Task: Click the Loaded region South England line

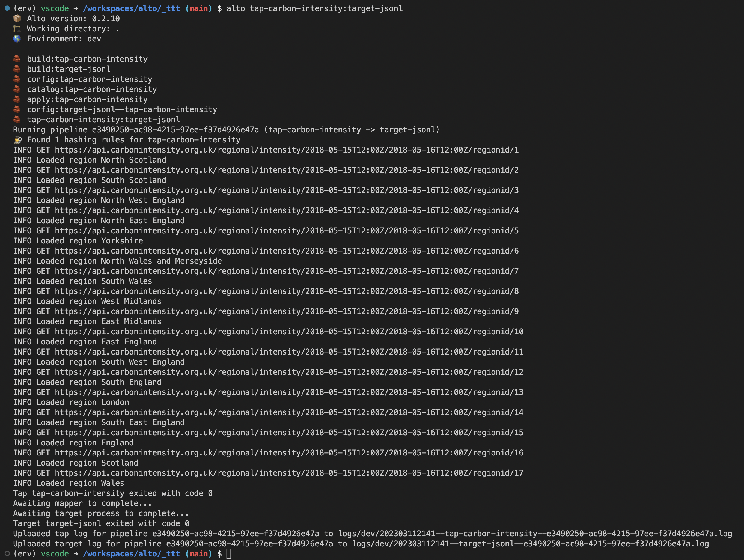Action: pyautogui.click(x=87, y=382)
